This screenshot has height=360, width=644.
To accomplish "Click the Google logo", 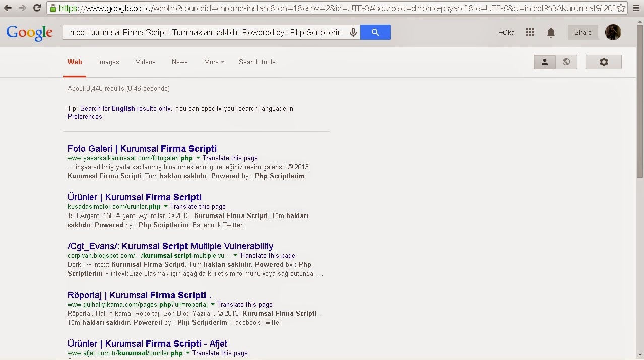I will (29, 33).
